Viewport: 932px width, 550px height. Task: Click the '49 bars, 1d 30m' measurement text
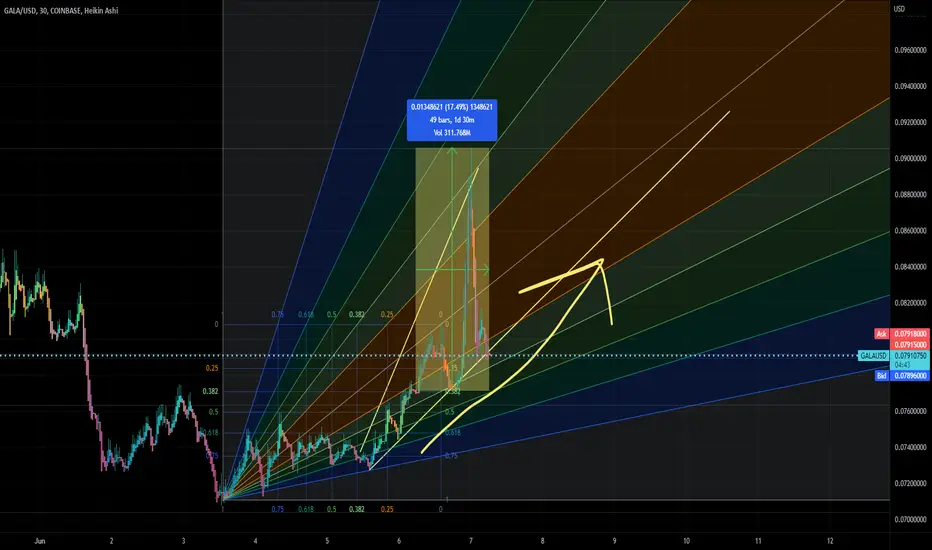click(452, 120)
